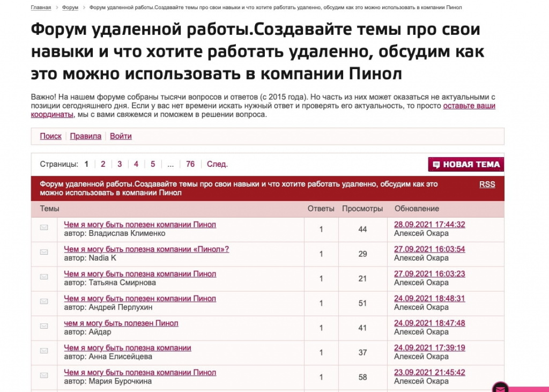This screenshot has width=549, height=392.
Task: Click envelope icon beside Татьяна Смирнова topic
Action: point(44,277)
